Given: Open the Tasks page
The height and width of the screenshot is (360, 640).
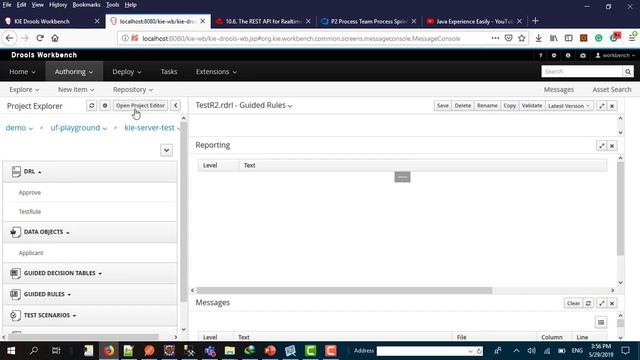Looking at the screenshot, I should point(169,72).
